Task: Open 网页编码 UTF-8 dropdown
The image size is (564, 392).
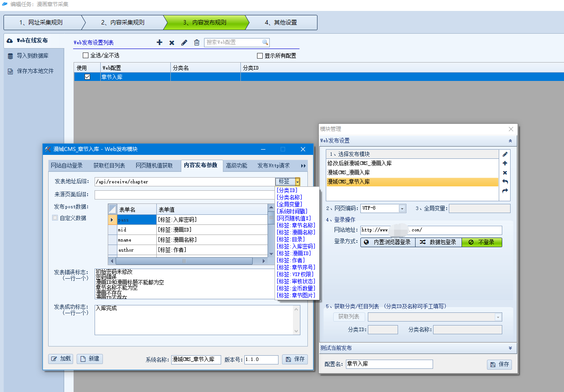Action: 402,208
